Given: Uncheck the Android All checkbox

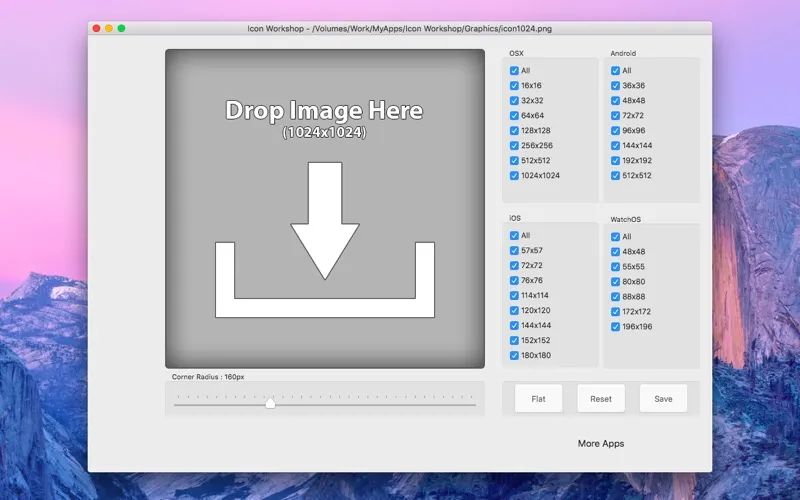Looking at the screenshot, I should 615,71.
